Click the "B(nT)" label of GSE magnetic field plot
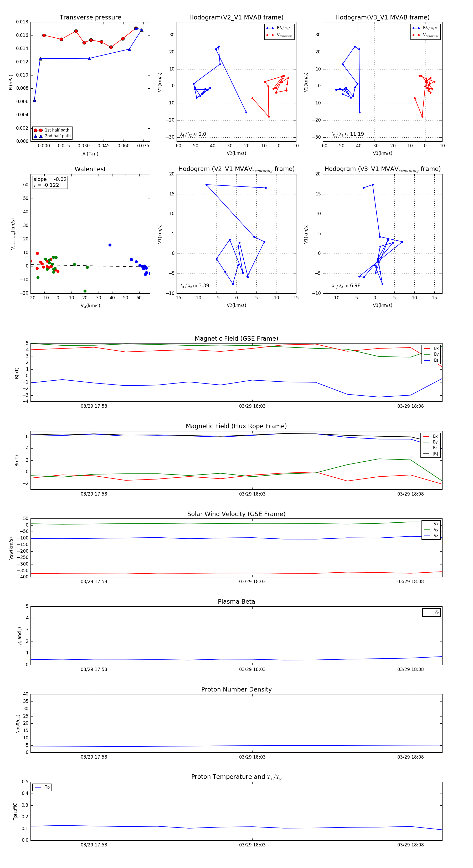473x868 pixels. point(17,373)
